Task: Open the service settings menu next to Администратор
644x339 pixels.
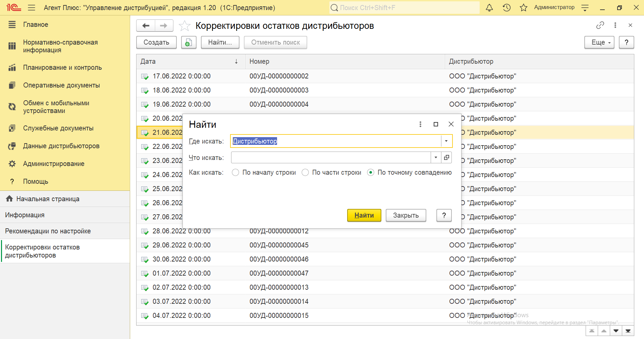Action: (x=585, y=8)
